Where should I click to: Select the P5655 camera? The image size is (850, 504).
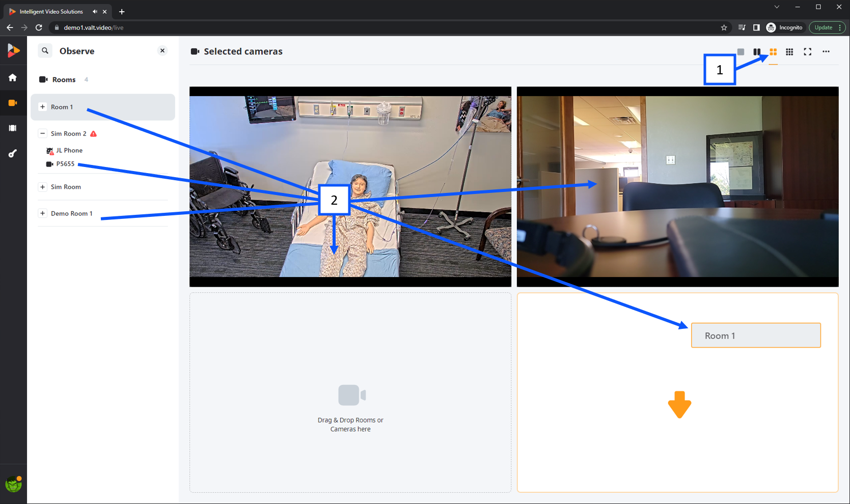coord(65,164)
